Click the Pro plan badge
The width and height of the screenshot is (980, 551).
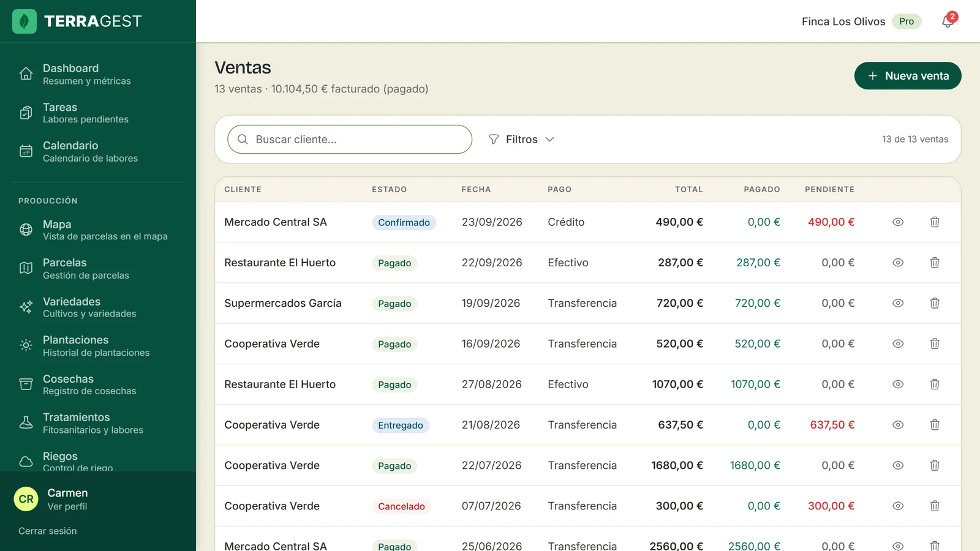(x=907, y=21)
